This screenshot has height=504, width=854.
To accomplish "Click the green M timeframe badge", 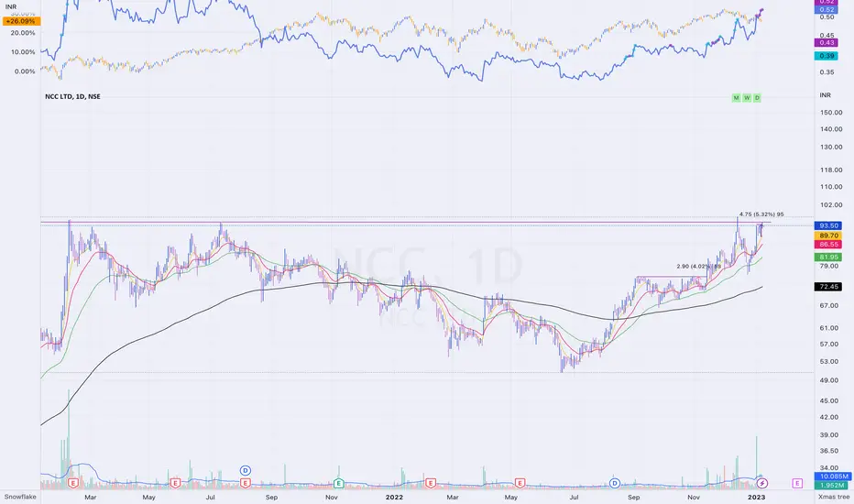I will pyautogui.click(x=737, y=97).
